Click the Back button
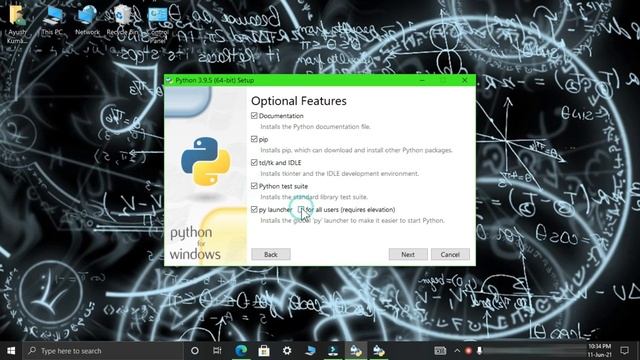Image resolution: width=640 pixels, height=360 pixels. [x=271, y=254]
